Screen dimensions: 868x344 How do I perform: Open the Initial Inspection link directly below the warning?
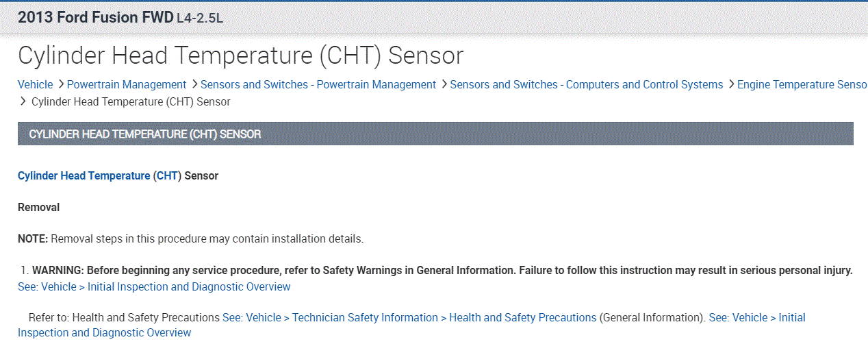[154, 287]
